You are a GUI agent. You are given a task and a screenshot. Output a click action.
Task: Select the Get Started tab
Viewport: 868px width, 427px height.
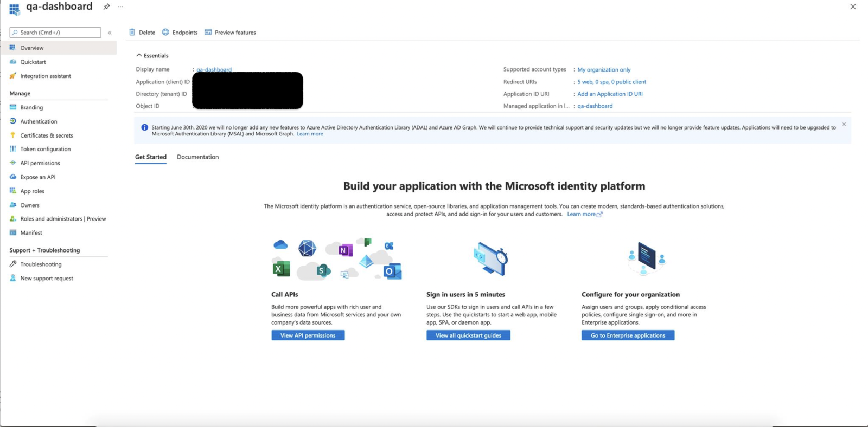151,157
